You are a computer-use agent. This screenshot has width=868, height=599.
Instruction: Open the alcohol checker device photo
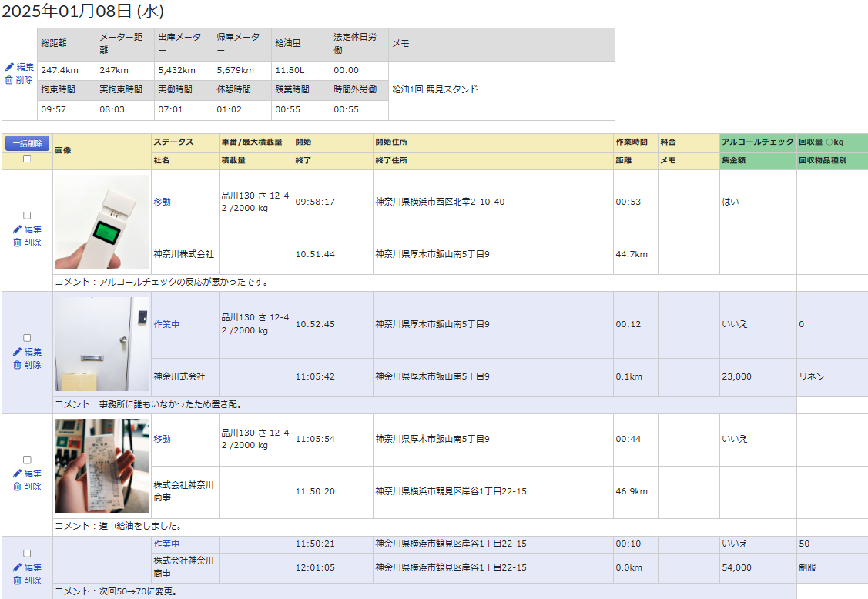[102, 222]
